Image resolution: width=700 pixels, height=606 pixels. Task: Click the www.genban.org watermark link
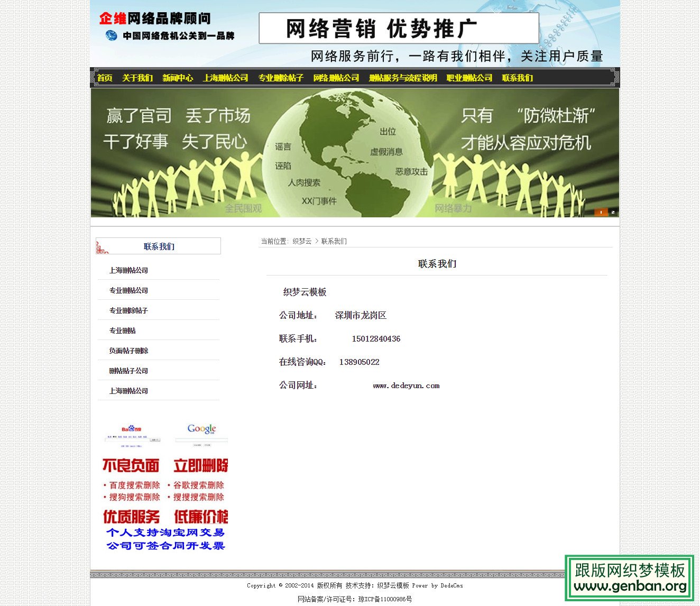click(629, 586)
